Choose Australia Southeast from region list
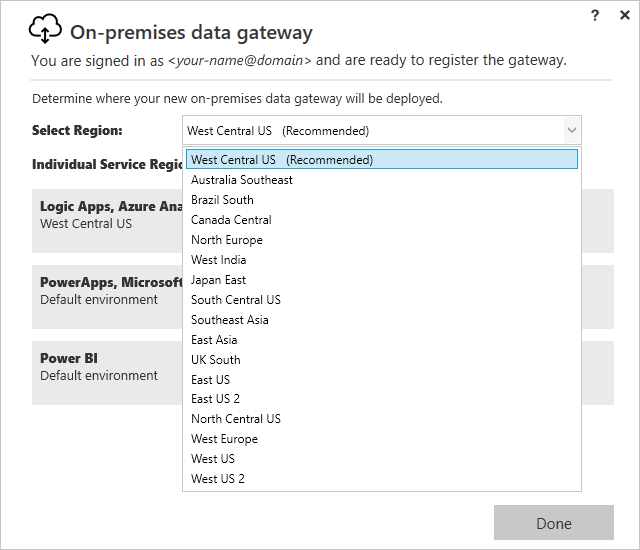The height and width of the screenshot is (550, 640). point(242,180)
